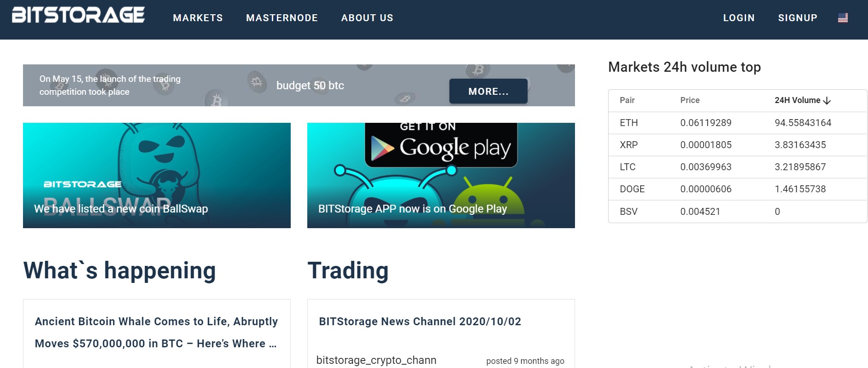Select the XRP market row
This screenshot has height=368, width=868.
coord(738,145)
